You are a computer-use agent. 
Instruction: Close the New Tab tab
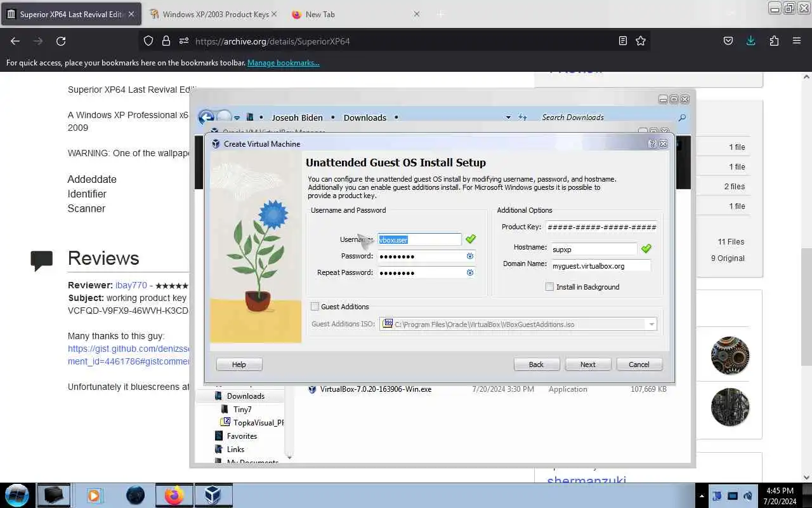pos(416,14)
